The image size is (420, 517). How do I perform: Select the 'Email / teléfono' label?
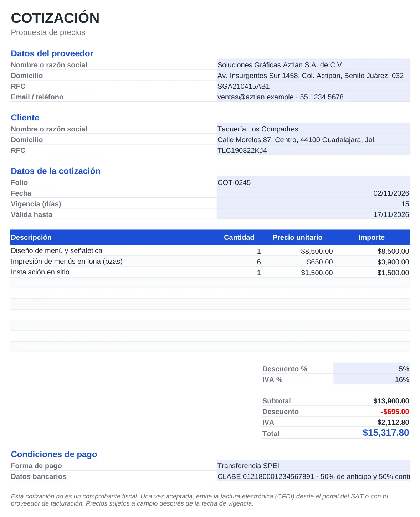tap(37, 97)
